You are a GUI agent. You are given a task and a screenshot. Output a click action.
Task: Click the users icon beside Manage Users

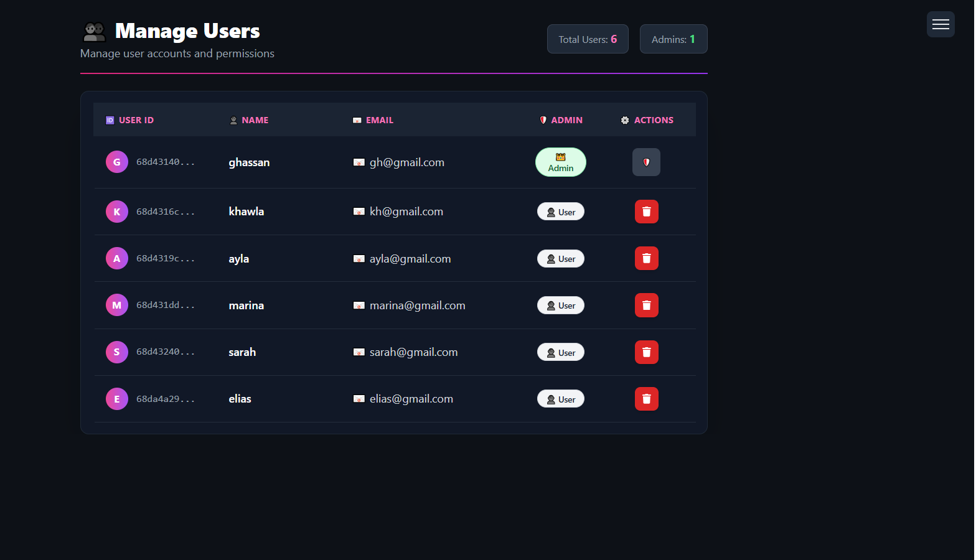coord(95,31)
